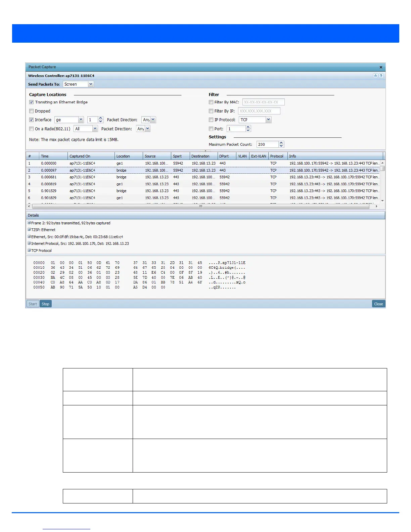
Task: Select packet row 6 at time 0.901829
Action: tap(203, 198)
